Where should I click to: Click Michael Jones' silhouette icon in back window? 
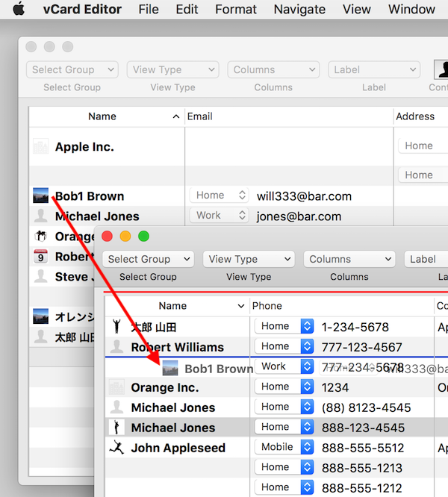[41, 216]
